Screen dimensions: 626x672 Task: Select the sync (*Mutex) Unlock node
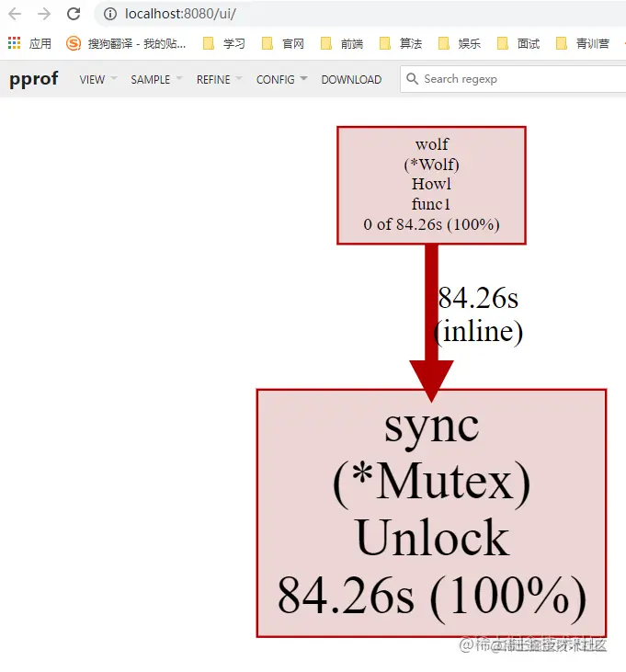[x=431, y=513]
